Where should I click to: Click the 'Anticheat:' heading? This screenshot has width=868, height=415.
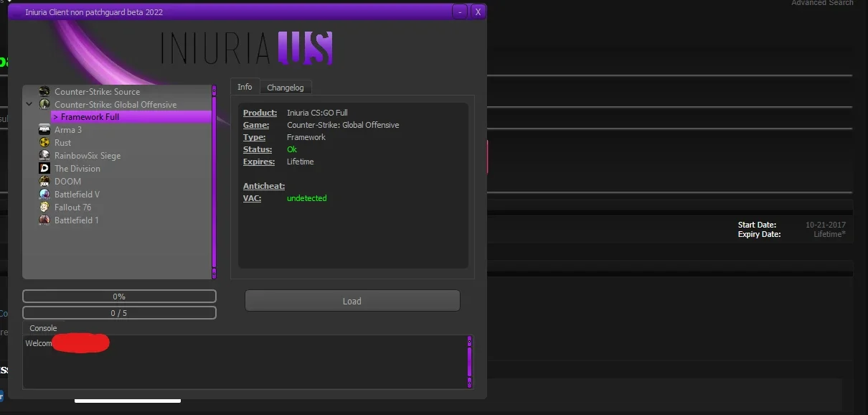264,186
